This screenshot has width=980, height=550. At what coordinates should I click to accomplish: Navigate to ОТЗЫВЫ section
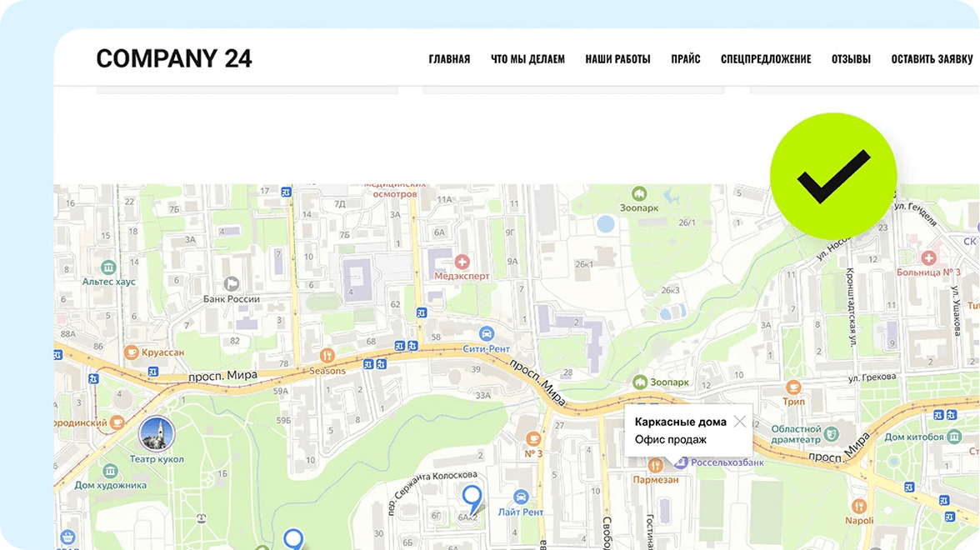point(851,59)
